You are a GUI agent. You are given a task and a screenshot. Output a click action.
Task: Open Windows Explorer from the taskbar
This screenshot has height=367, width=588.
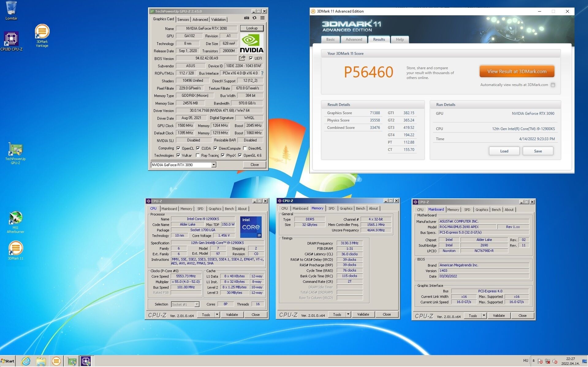tap(41, 361)
